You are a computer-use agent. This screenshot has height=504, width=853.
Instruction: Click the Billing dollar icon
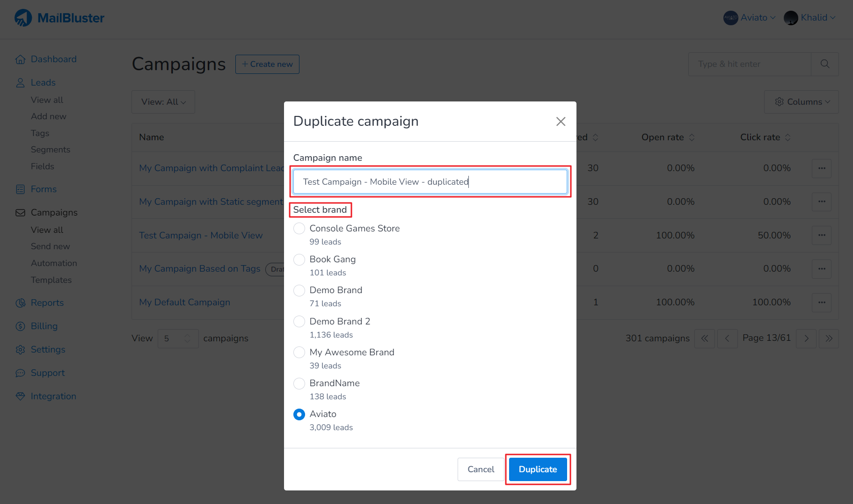click(x=20, y=326)
